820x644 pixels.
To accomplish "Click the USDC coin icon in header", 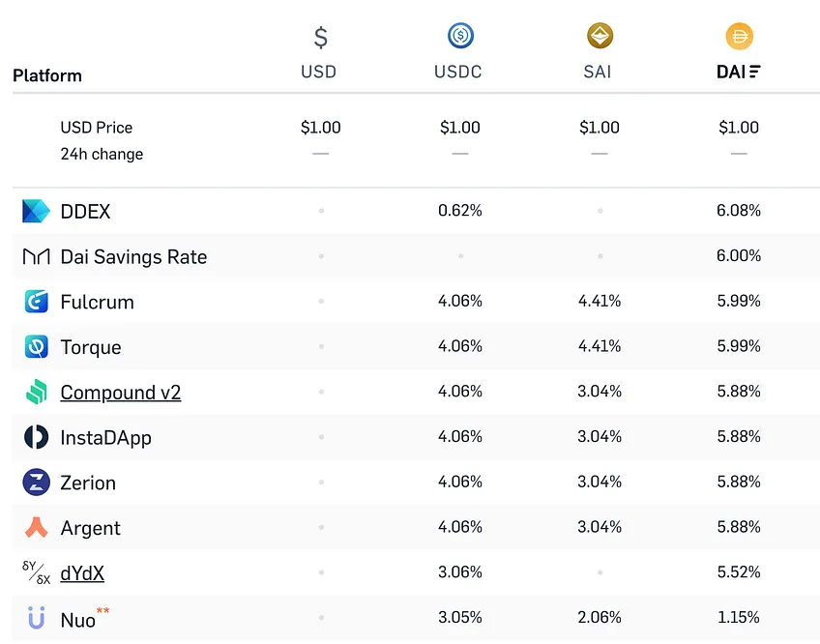I will [460, 36].
